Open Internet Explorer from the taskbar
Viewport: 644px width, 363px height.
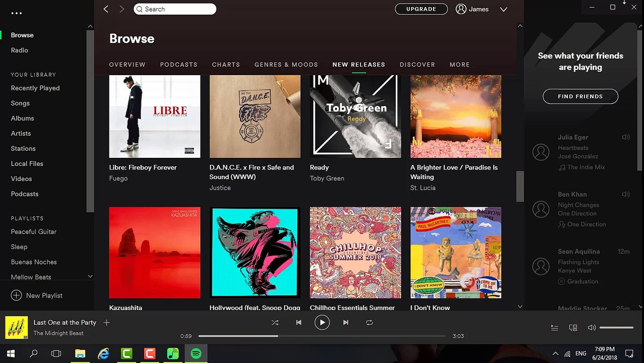[x=103, y=354]
